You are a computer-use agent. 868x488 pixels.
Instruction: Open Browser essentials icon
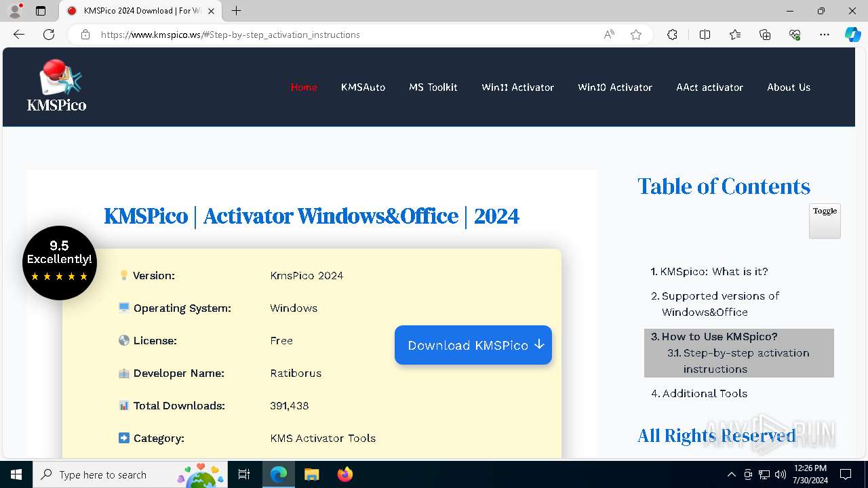pyautogui.click(x=795, y=35)
